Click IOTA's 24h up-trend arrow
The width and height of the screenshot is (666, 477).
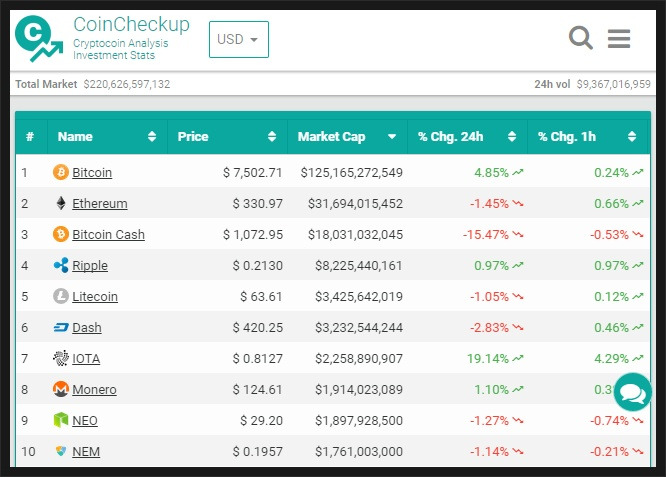[x=518, y=358]
